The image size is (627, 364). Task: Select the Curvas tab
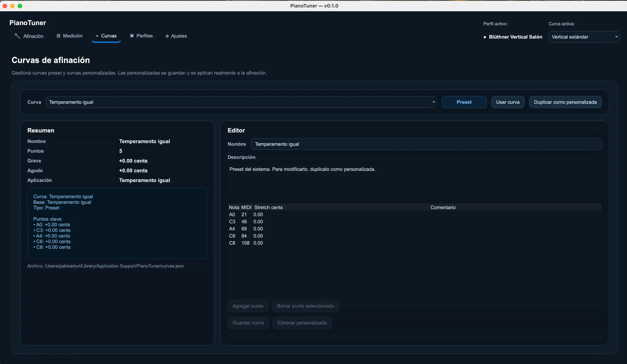click(106, 36)
